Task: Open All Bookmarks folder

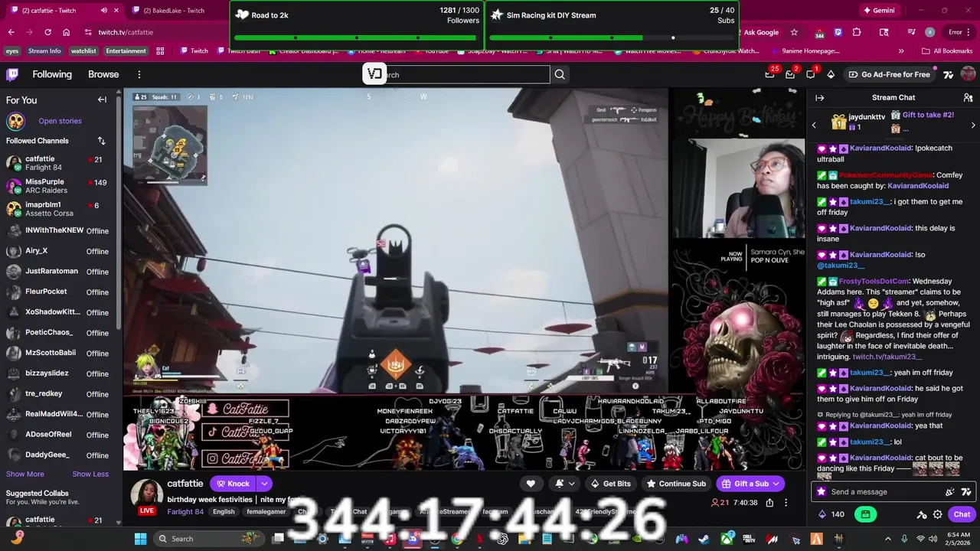Action: pyautogui.click(x=947, y=51)
